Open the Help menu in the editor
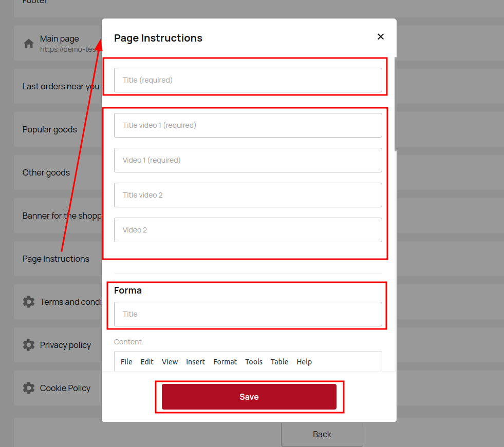The width and height of the screenshot is (504, 447). tap(304, 362)
